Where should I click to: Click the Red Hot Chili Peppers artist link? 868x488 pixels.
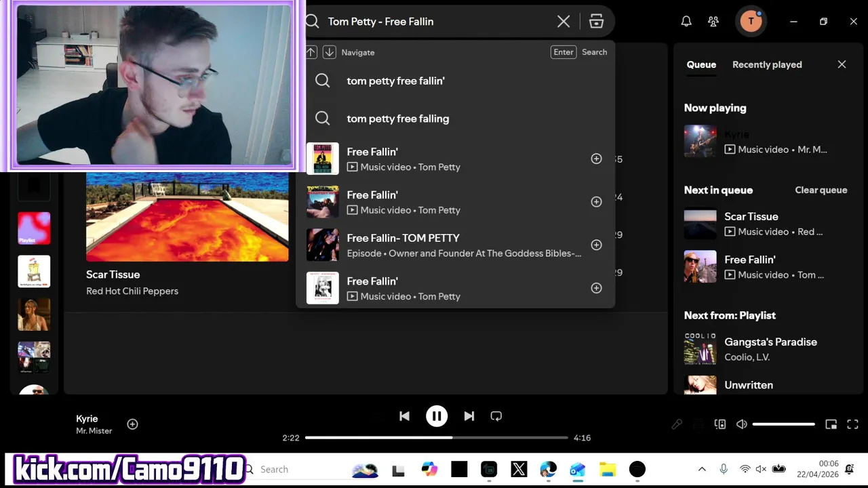(132, 291)
